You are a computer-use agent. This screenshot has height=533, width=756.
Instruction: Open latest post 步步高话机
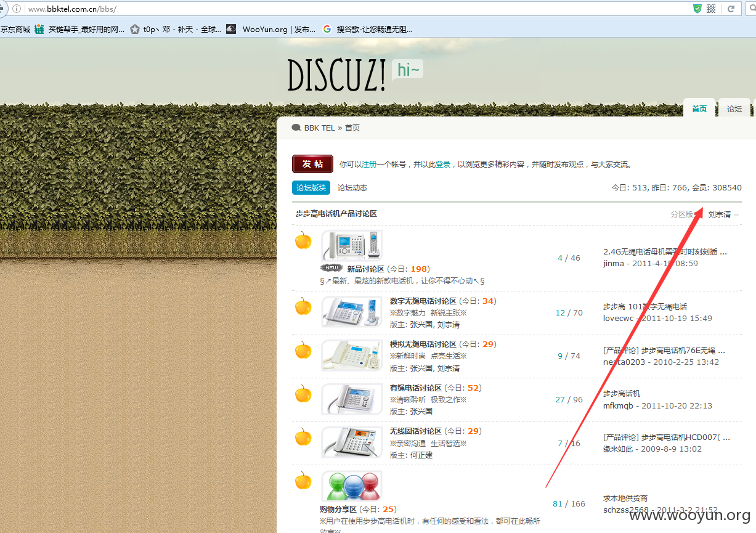point(622,394)
